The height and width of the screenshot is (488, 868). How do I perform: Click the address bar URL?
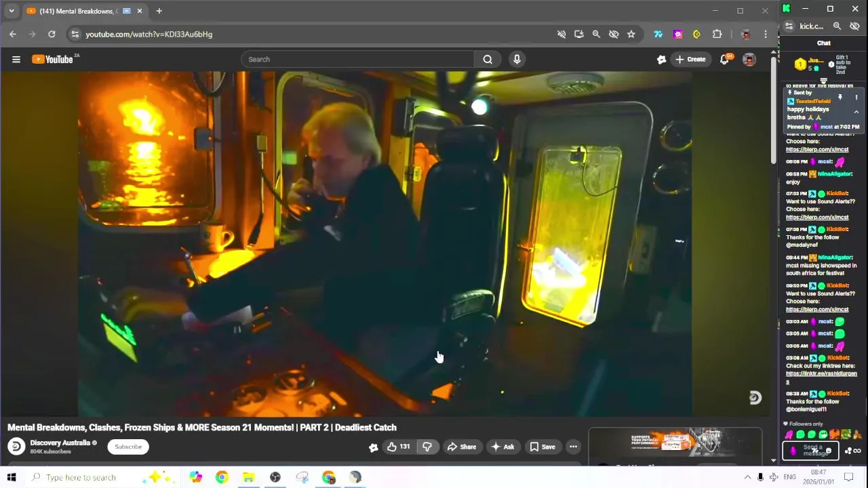coord(149,34)
